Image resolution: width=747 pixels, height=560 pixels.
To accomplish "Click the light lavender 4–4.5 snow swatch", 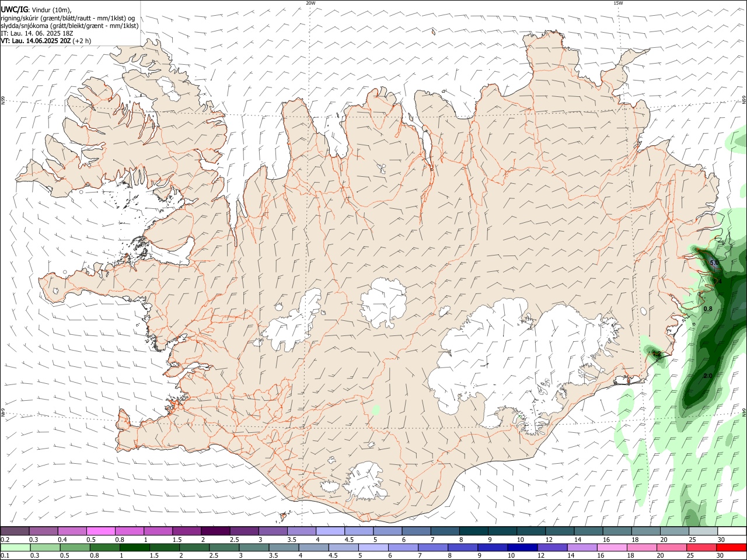I will (x=330, y=531).
